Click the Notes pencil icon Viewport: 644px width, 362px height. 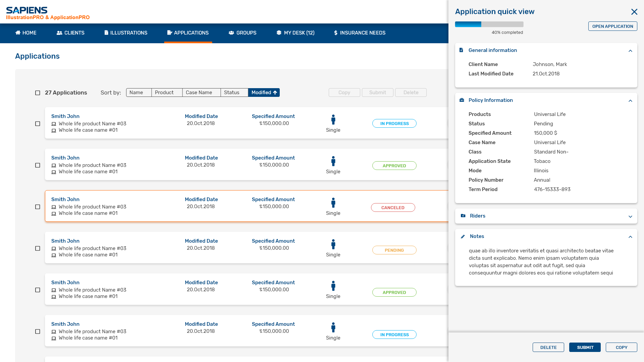pos(463,237)
